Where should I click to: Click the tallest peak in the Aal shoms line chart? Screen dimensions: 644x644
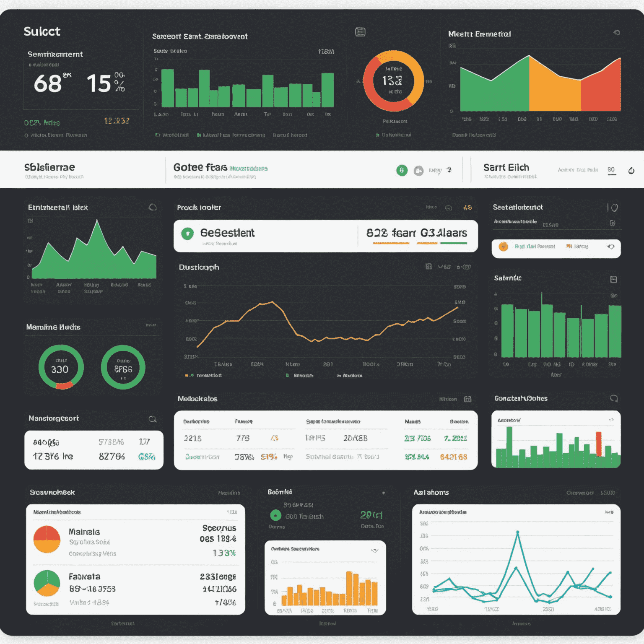tap(518, 532)
